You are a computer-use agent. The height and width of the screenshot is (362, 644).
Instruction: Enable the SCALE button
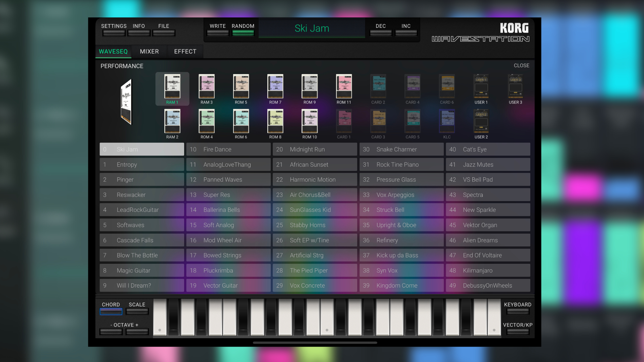137,311
